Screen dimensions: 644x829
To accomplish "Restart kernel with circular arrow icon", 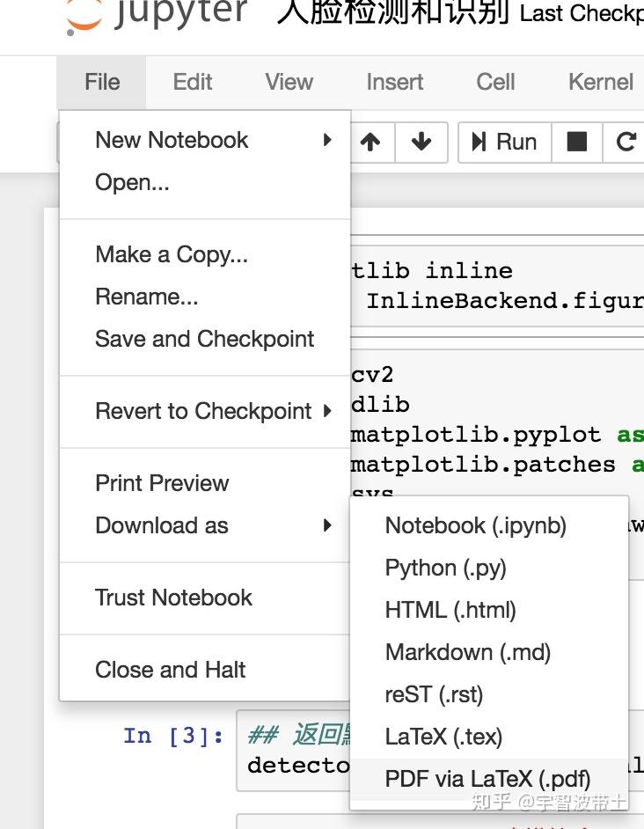I will click(x=626, y=142).
